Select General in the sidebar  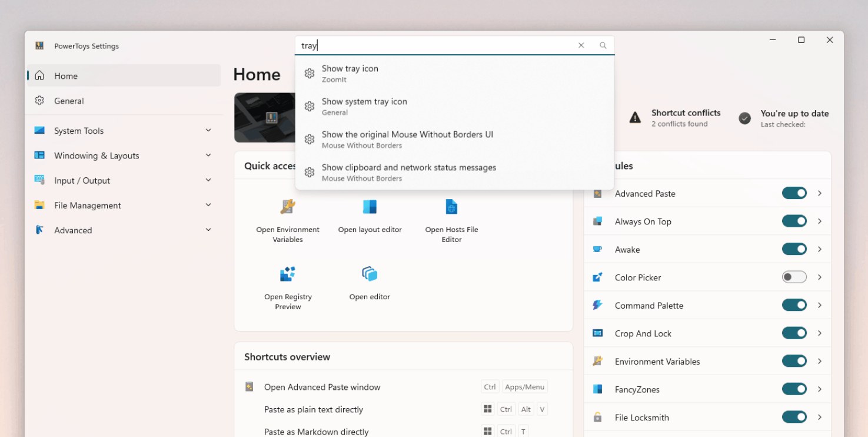pos(69,101)
